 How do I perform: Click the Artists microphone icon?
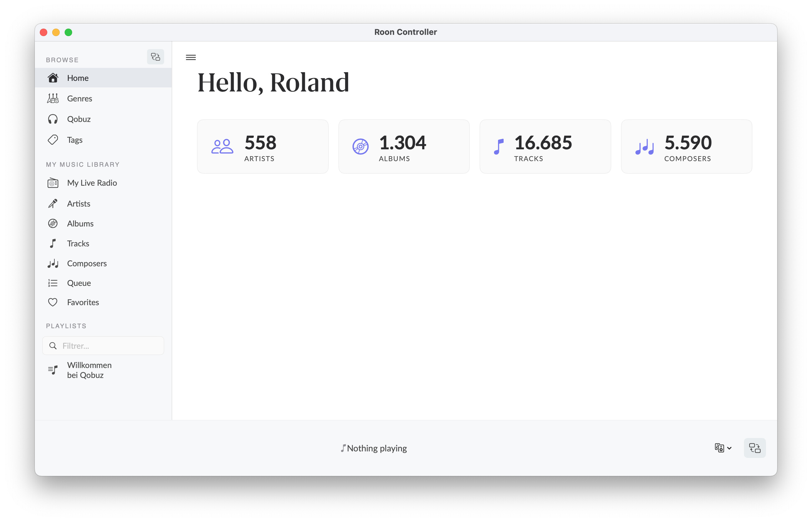click(53, 203)
